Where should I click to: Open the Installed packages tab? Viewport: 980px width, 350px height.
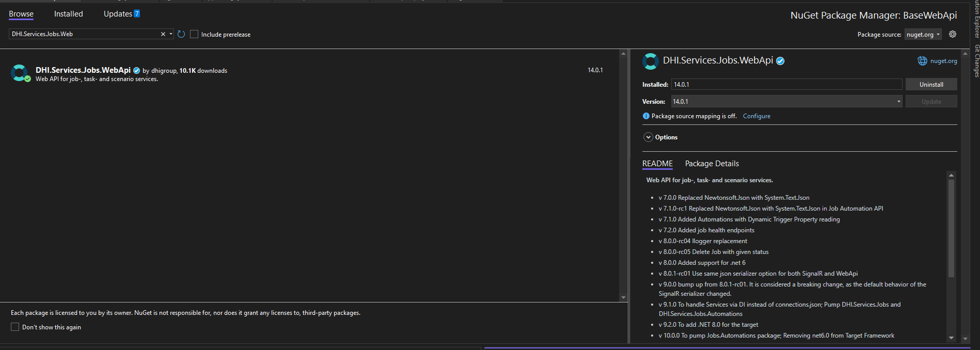(x=68, y=14)
